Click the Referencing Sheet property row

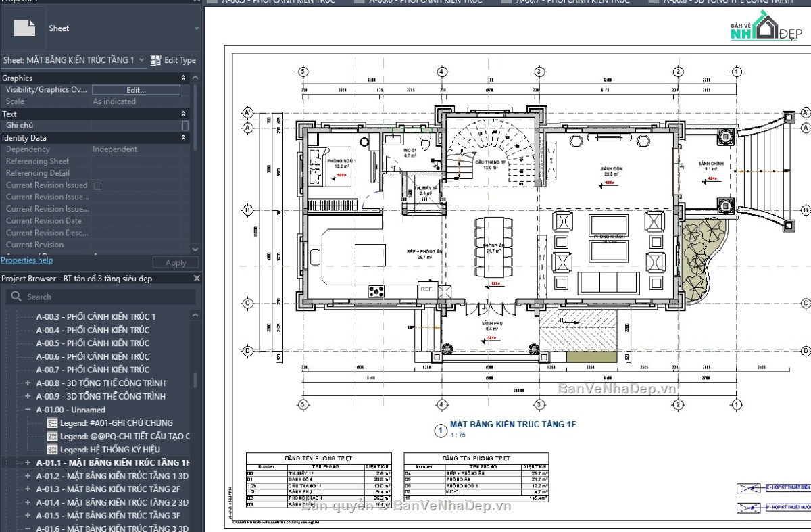pos(95,162)
